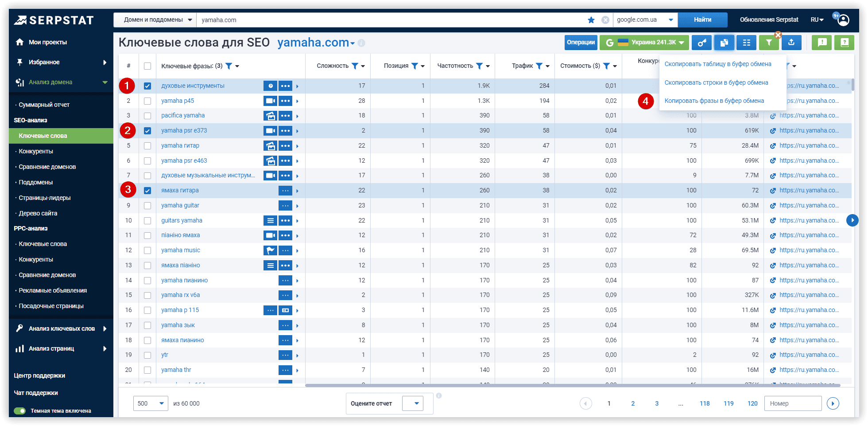868x426 pixels.
Task: Click the export upload icon
Action: tap(791, 43)
